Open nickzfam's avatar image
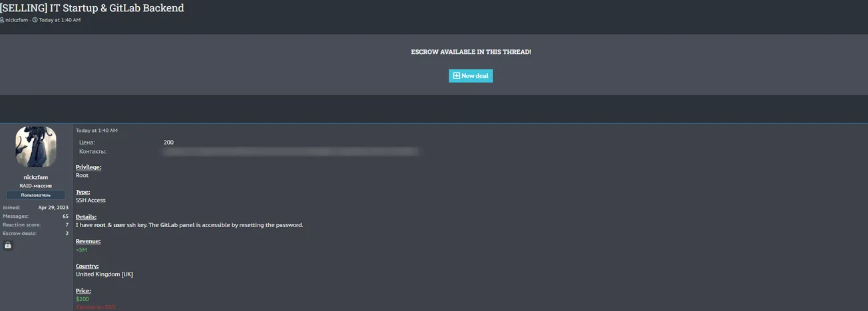Viewport: 868px width, 311px height. [x=36, y=147]
